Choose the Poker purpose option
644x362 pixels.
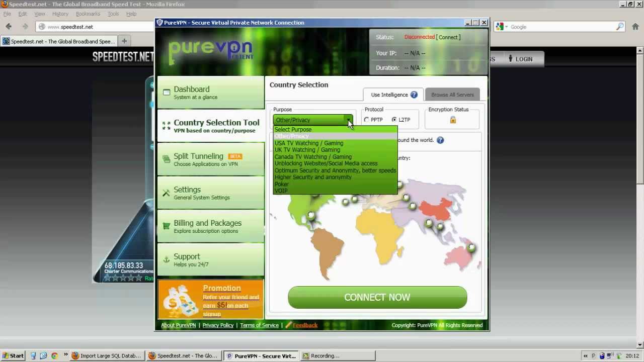pos(282,184)
